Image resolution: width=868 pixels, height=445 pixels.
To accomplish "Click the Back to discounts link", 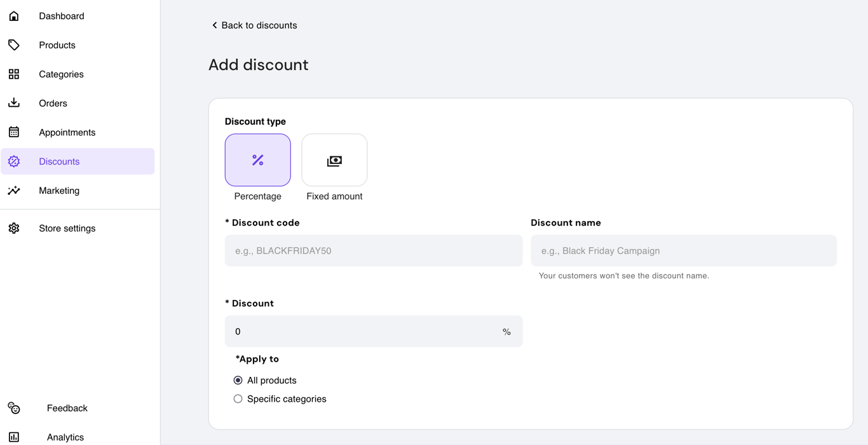I will click(254, 25).
